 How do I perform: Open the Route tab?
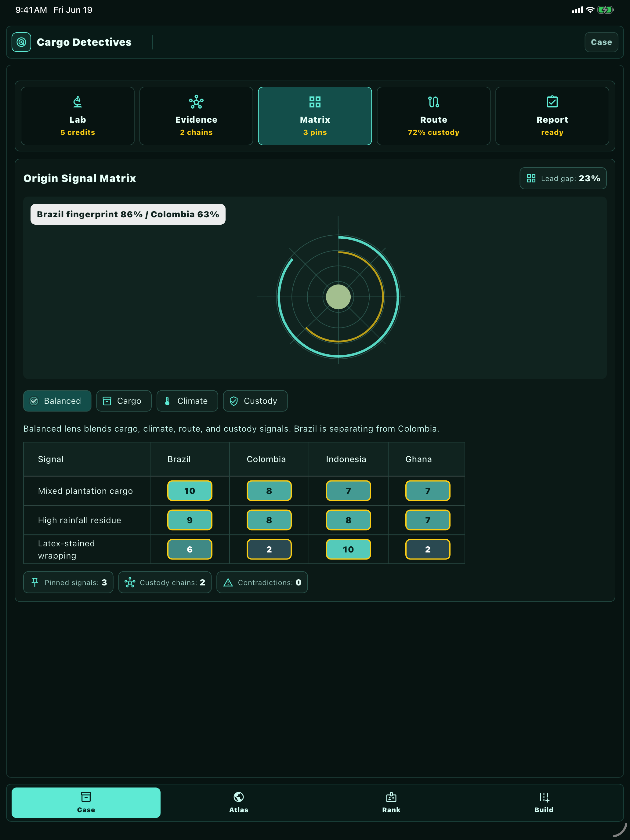[434, 116]
